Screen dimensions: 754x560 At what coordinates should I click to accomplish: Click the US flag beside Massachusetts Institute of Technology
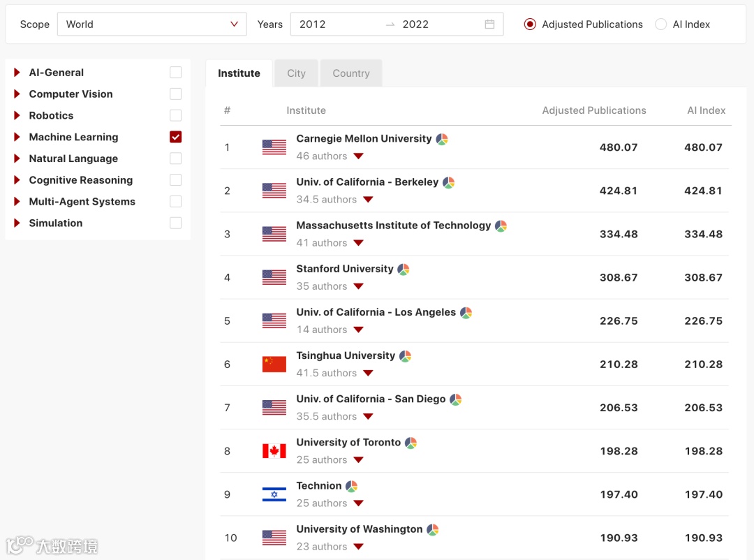tap(274, 235)
